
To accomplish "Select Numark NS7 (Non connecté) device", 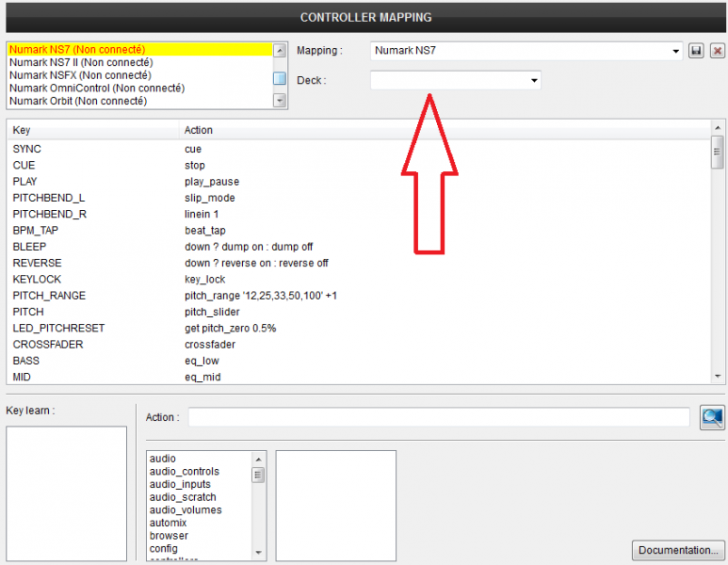I will (x=139, y=49).
